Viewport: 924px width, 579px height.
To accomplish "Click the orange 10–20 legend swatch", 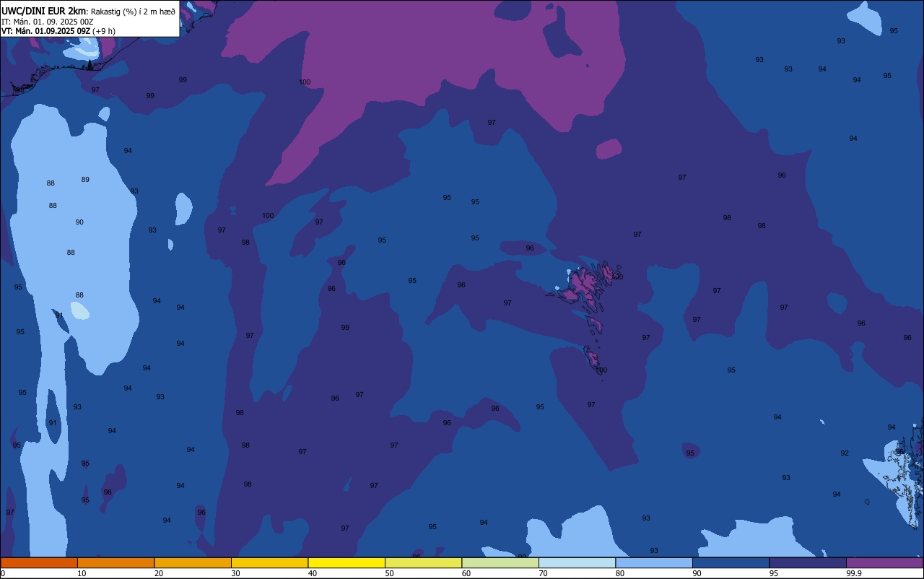I will click(x=115, y=562).
